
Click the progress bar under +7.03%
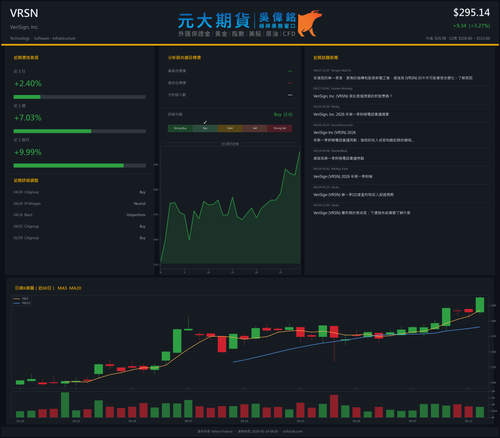[x=80, y=131]
